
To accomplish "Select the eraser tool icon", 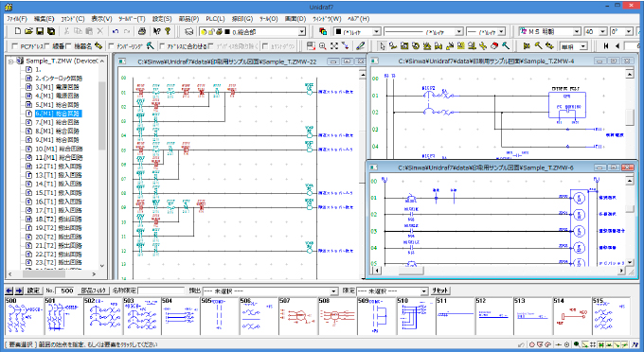I will [x=495, y=46].
